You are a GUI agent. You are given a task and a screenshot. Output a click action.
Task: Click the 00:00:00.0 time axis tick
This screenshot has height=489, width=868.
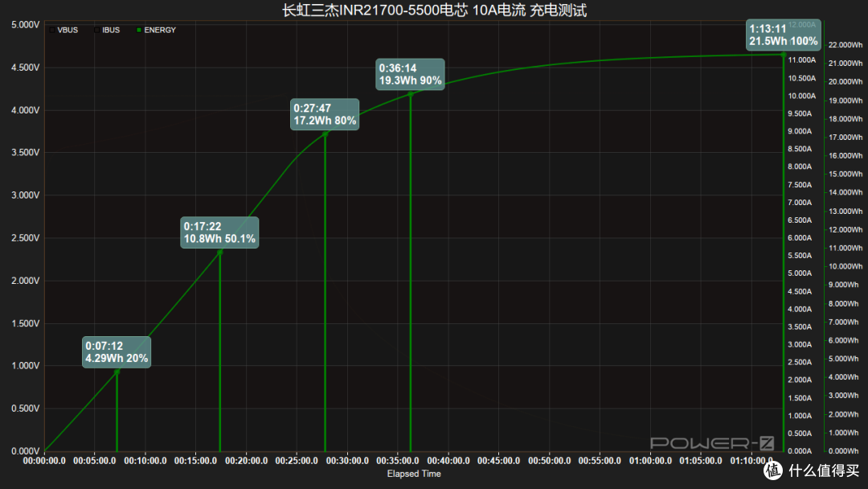tap(44, 461)
